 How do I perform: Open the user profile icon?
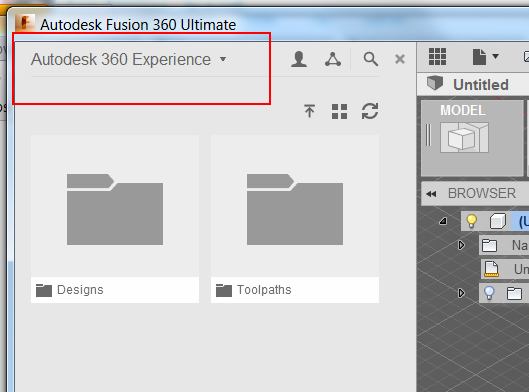pyautogui.click(x=299, y=59)
